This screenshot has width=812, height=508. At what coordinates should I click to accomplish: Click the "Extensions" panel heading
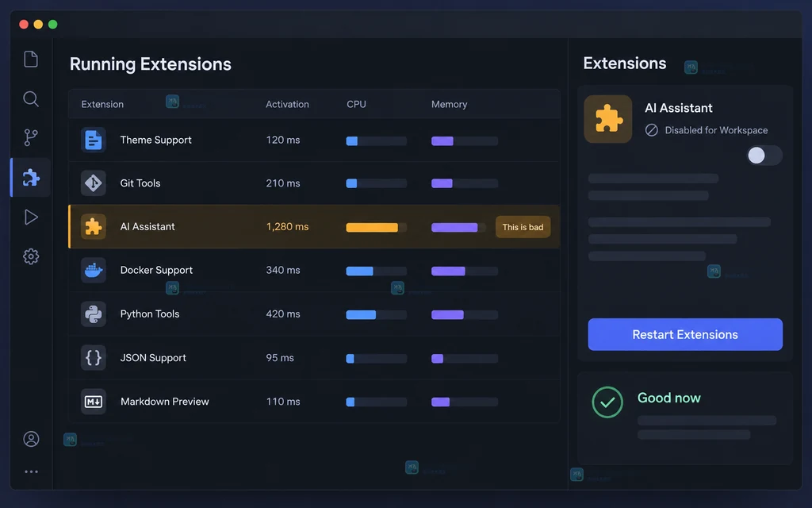pos(625,63)
